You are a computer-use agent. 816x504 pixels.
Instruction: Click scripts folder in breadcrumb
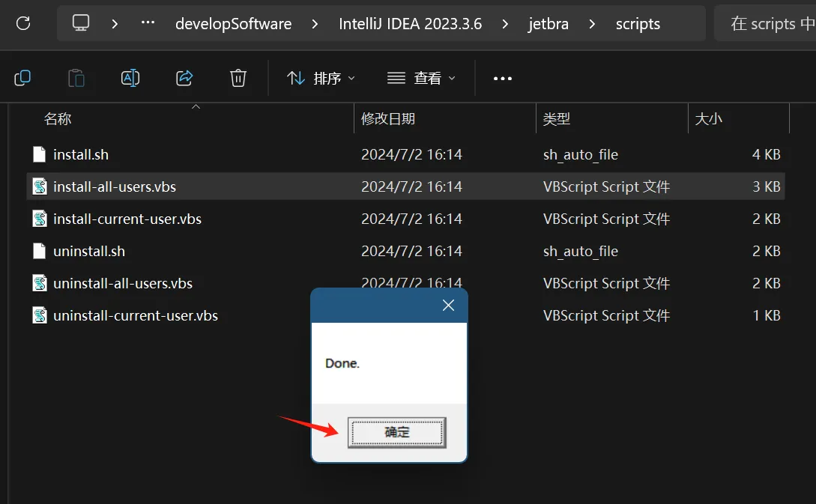point(638,24)
